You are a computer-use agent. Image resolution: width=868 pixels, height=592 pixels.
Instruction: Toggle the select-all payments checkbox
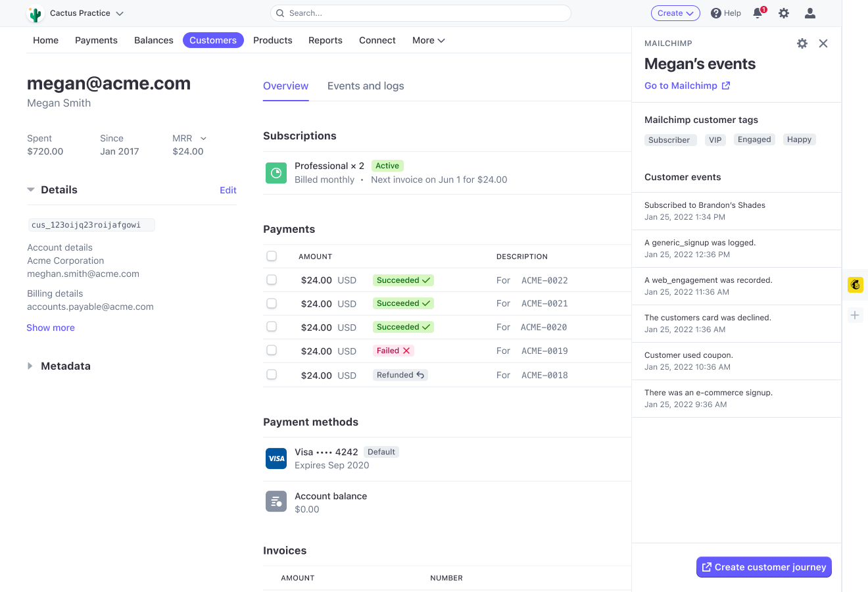(272, 257)
